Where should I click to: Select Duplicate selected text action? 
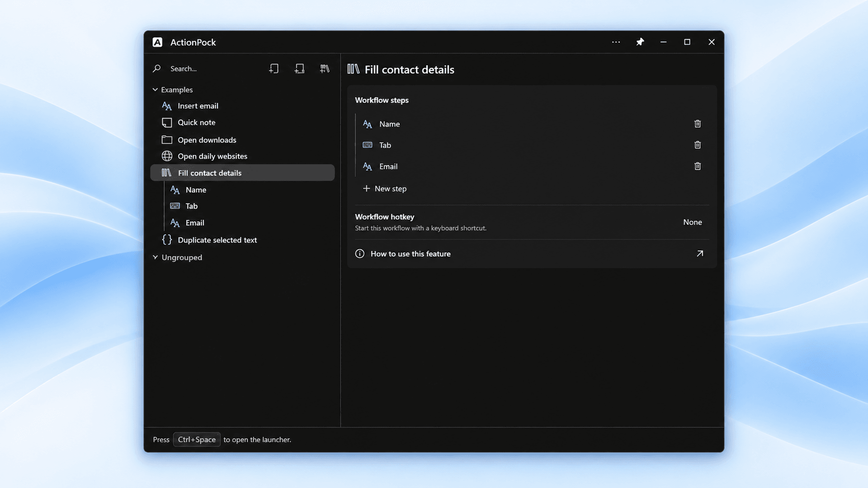coord(242,240)
